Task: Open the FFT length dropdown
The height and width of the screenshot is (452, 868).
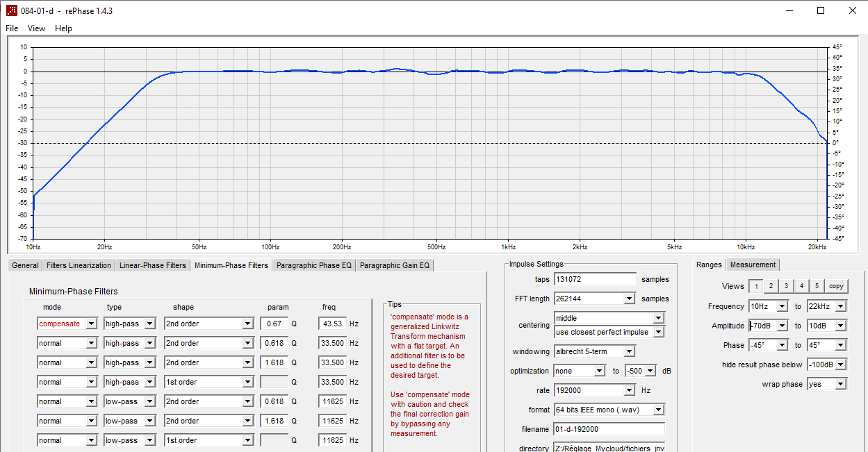Action: tap(629, 299)
